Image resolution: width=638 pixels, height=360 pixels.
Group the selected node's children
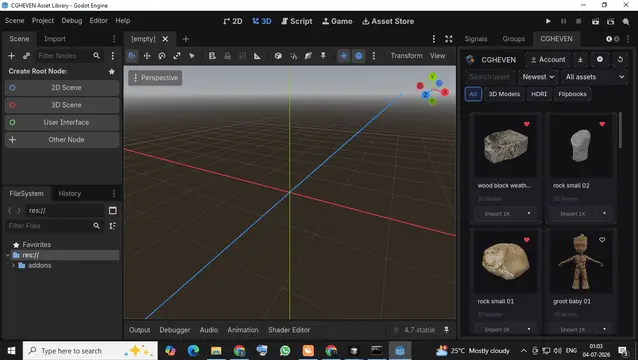(x=243, y=56)
